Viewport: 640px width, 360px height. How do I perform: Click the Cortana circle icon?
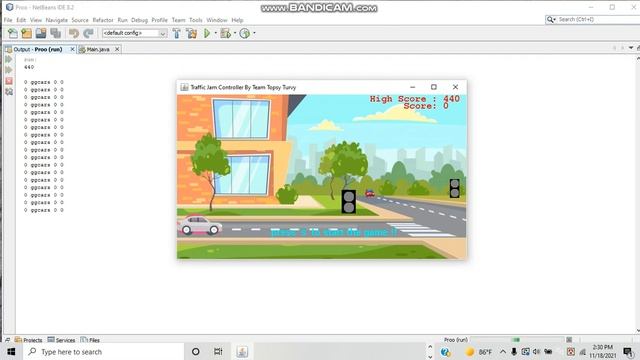pos(196,351)
